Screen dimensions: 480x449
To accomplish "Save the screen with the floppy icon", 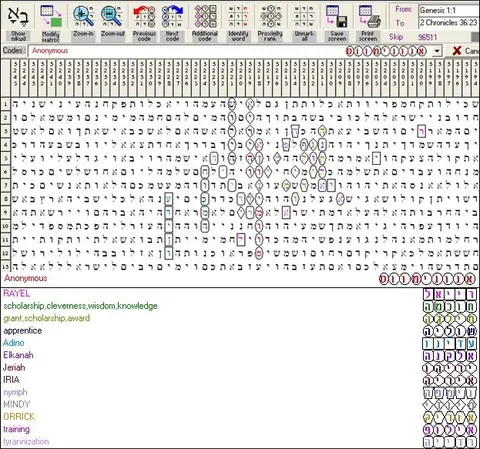I will click(x=336, y=16).
